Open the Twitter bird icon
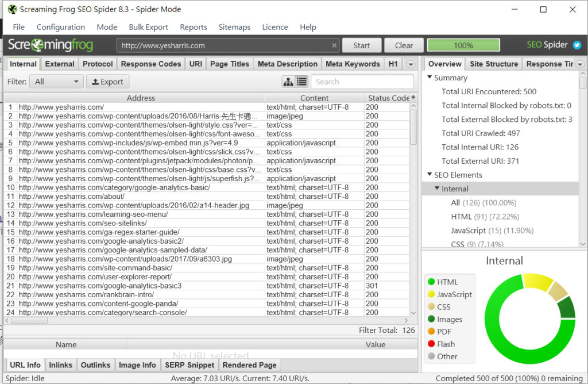Screen dimensions: 588x384 pyautogui.click(x=577, y=45)
